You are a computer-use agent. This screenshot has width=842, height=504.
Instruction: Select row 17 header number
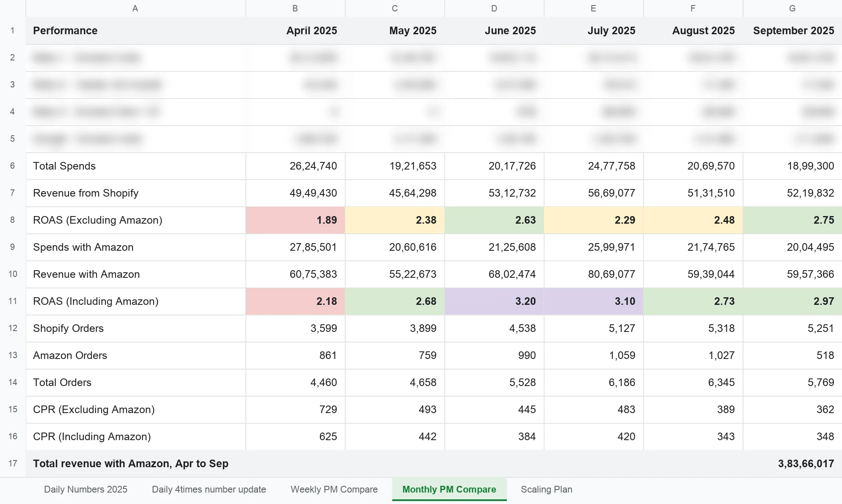click(x=13, y=463)
